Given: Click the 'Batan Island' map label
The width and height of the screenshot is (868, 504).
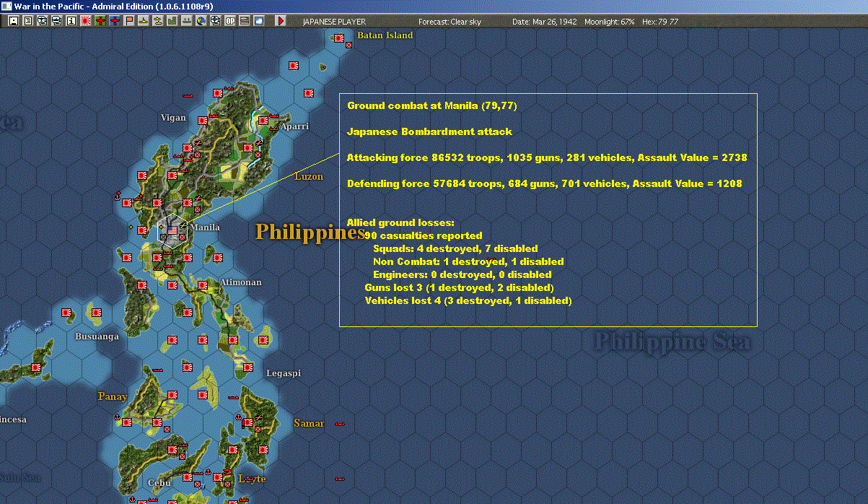Looking at the screenshot, I should (x=385, y=35).
